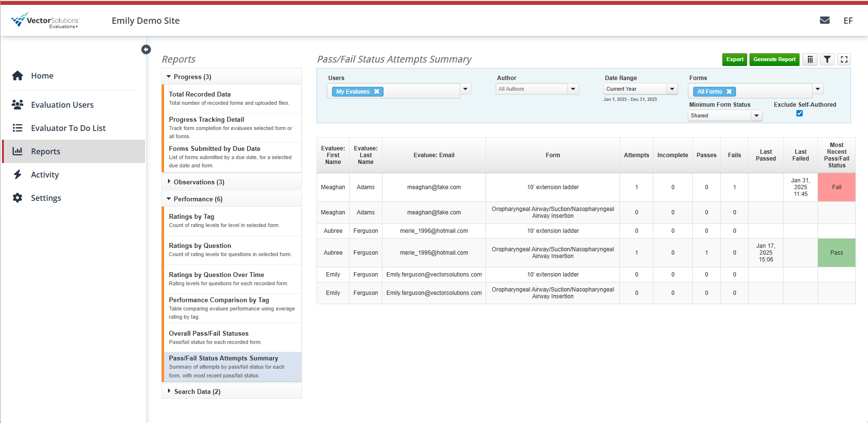Viewport: 868px width, 423px height.
Task: Expand the Search Data (2) section
Action: tap(232, 391)
